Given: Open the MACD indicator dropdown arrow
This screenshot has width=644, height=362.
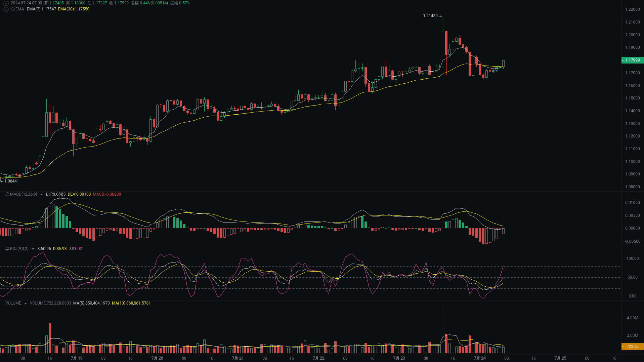Looking at the screenshot, I should (42, 194).
